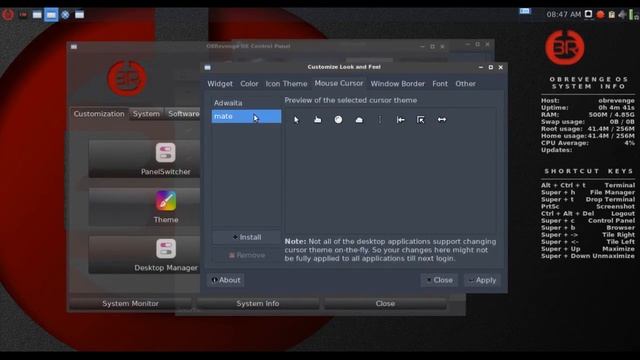This screenshot has height=360, width=640.
Task: Switch to the Widget tab
Action: pyautogui.click(x=220, y=84)
